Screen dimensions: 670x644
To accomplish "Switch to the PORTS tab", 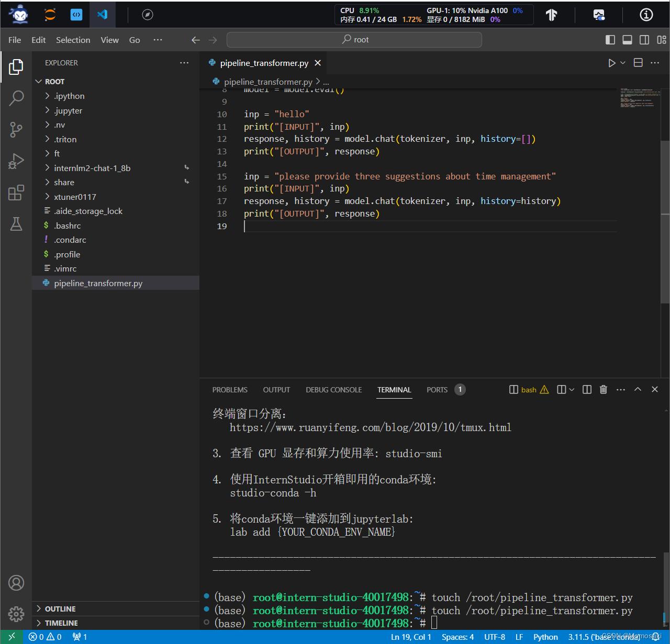I will point(437,390).
